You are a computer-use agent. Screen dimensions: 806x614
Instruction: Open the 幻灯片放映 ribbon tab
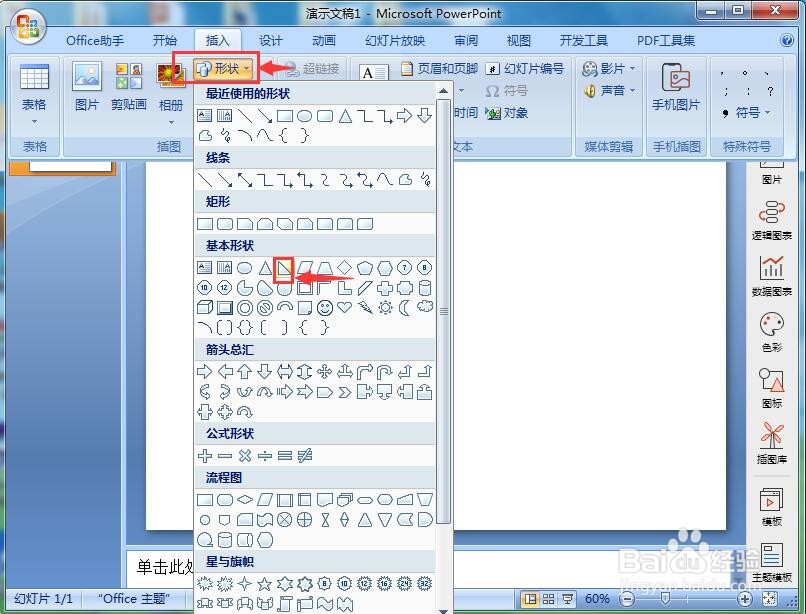(395, 41)
